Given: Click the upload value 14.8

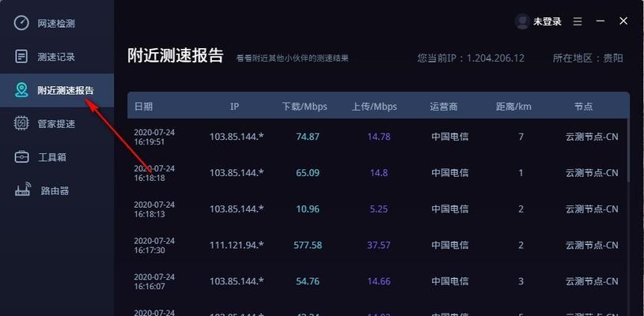Looking at the screenshot, I should 379,172.
